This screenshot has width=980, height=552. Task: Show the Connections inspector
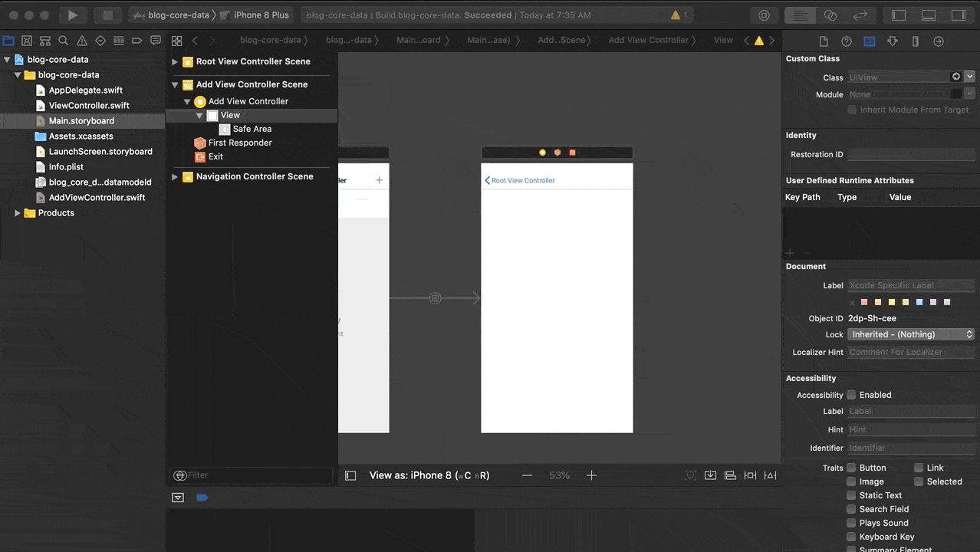coord(939,41)
